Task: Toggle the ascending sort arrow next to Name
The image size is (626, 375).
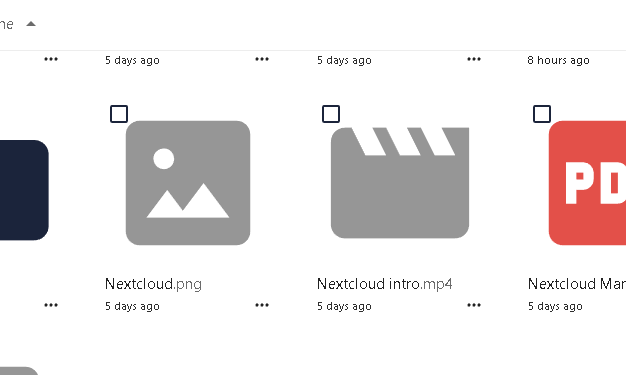Action: pyautogui.click(x=31, y=24)
